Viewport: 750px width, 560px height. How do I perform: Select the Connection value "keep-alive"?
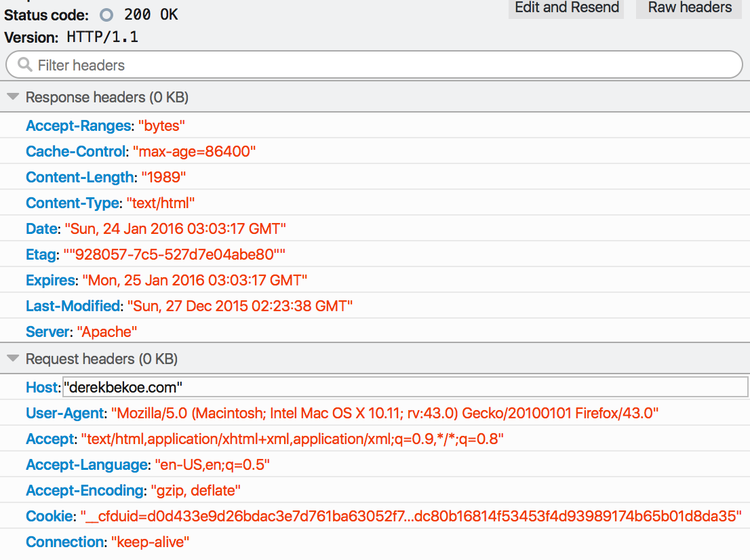point(150,543)
